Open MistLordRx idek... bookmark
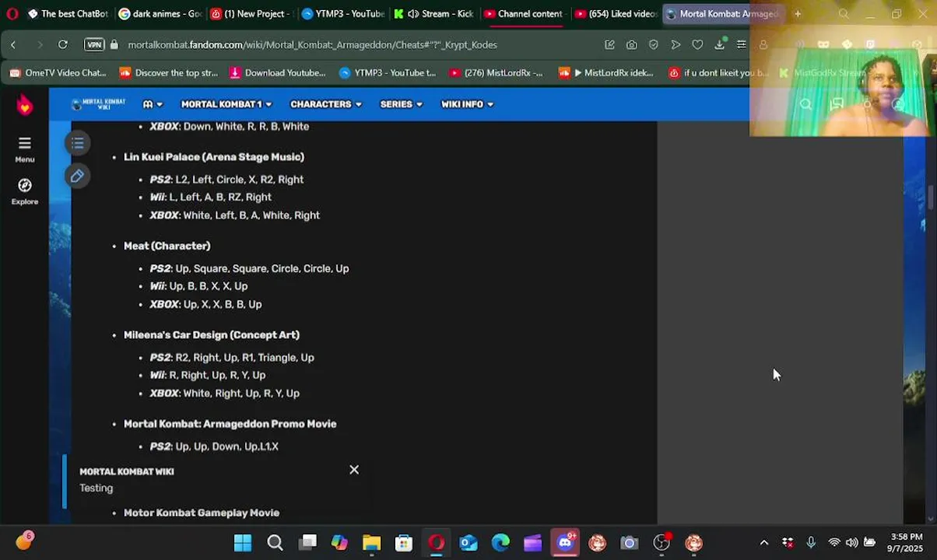The image size is (937, 560). pyautogui.click(x=606, y=73)
